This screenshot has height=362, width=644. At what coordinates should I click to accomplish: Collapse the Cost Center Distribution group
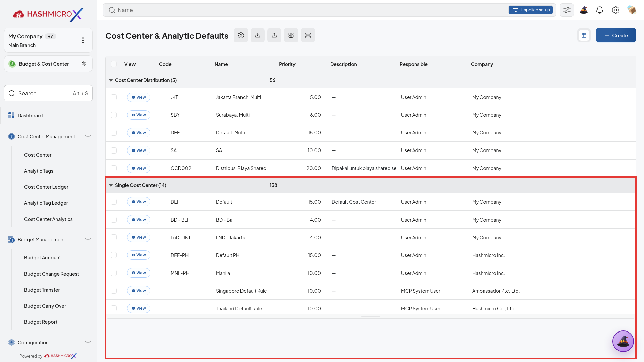tap(111, 80)
